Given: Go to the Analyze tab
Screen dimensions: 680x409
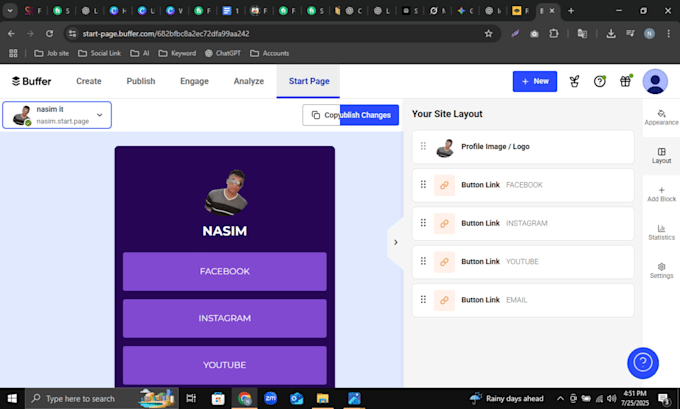Looking at the screenshot, I should [248, 81].
